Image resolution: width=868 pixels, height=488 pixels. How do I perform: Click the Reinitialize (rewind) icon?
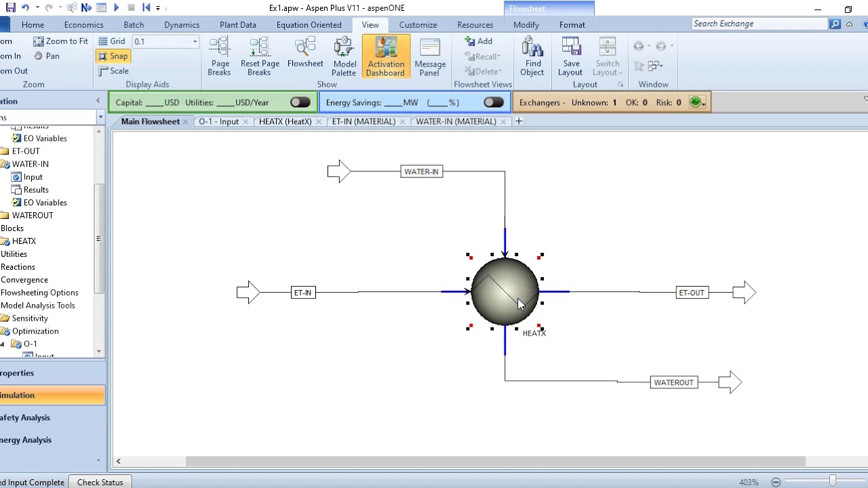[x=146, y=7]
